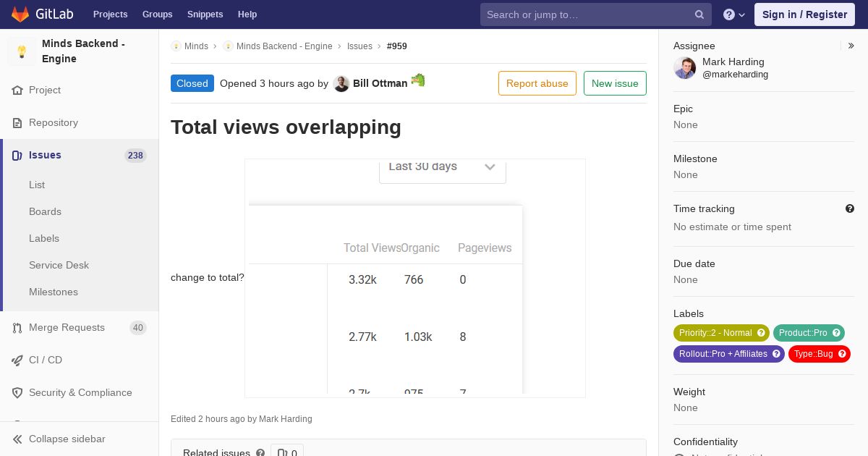This screenshot has height=456, width=868.
Task: Click the green emoji beside Bill Ottman
Action: [418, 80]
